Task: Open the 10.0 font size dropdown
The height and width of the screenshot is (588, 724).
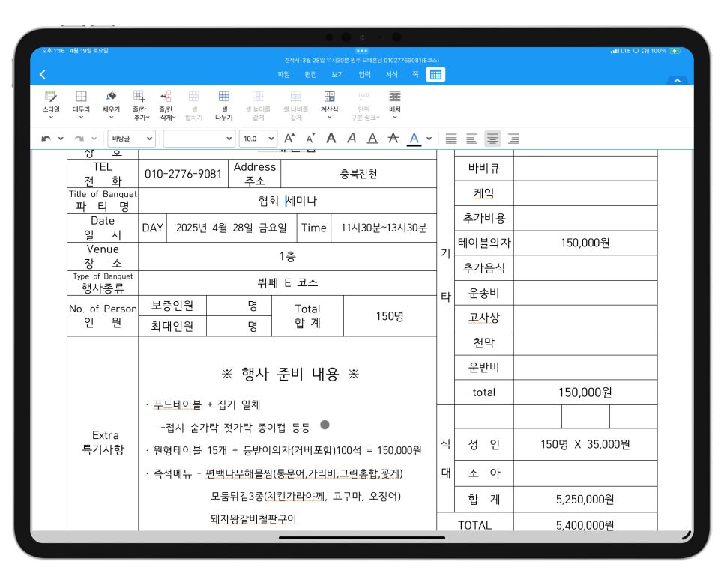Action: [x=258, y=139]
